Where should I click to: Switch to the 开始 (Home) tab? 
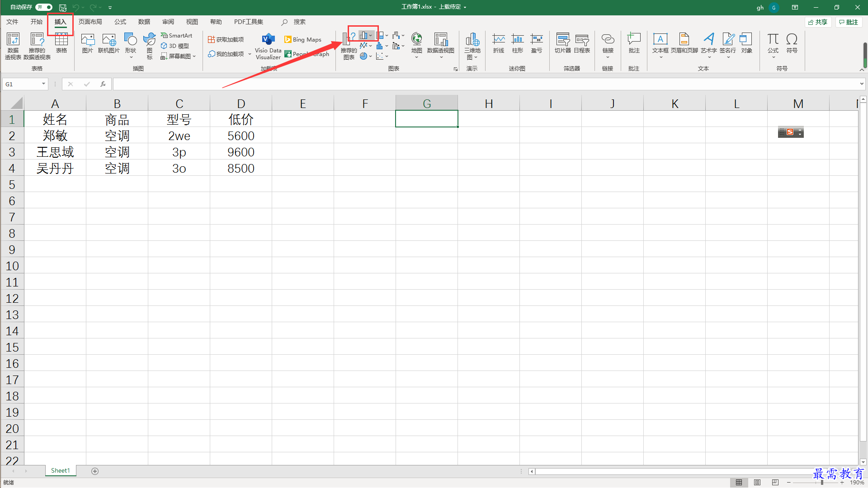pos(37,22)
